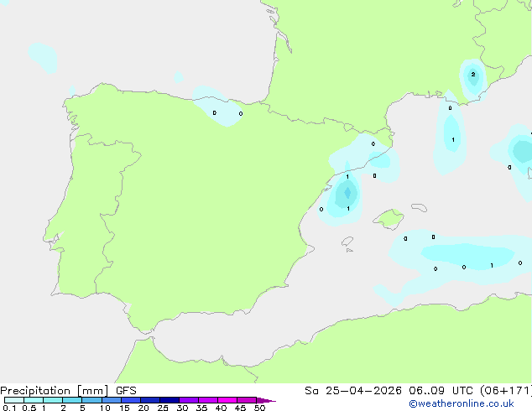Screen dimensions: 532x411
Task: Click the "50" legend label
Action: click(259, 408)
